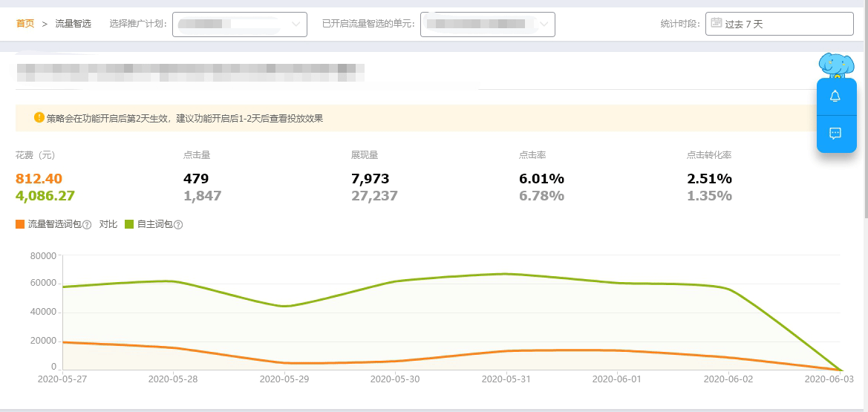Screen dimensions: 868x412
Task: Select the 点击转化率 metric
Action: [709, 155]
